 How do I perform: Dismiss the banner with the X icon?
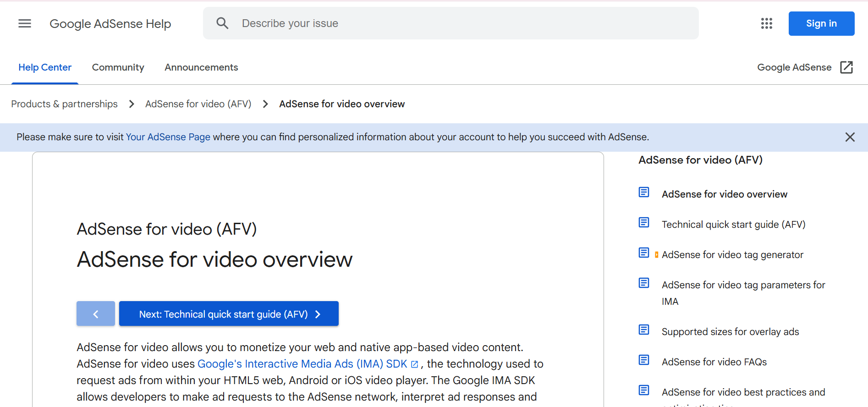850,137
